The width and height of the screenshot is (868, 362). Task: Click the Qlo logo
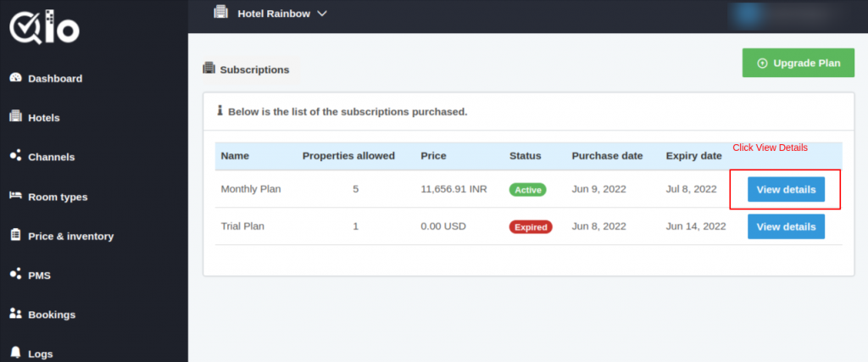tap(44, 28)
